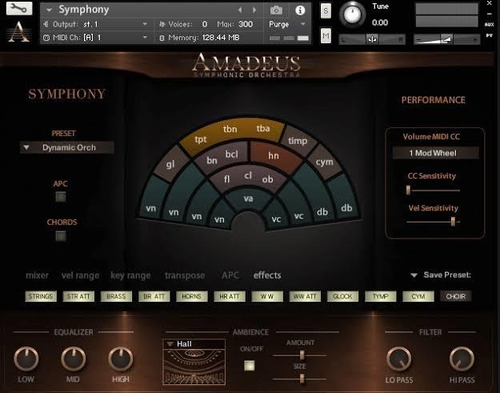Select the cym cymbals section
This screenshot has height=393, width=500.
point(324,162)
